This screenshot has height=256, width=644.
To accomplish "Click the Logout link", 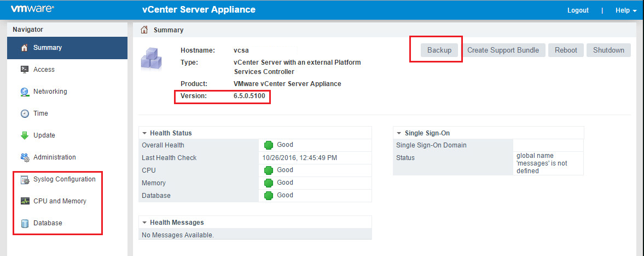I will [578, 10].
